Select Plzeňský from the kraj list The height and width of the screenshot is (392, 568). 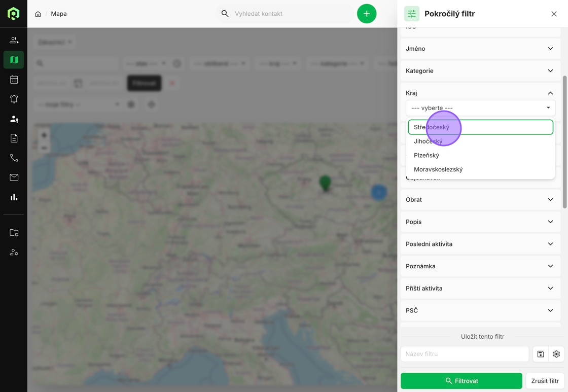tap(480, 155)
